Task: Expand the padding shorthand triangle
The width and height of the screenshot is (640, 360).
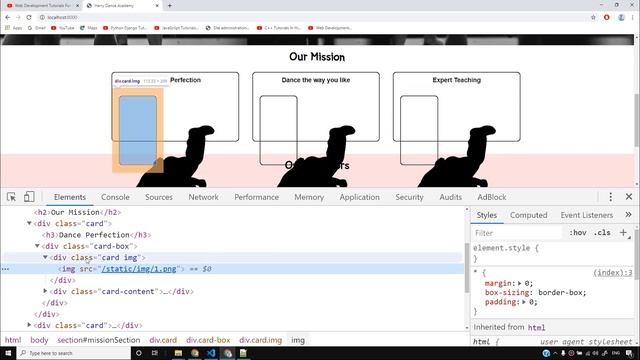Action: pos(524,302)
